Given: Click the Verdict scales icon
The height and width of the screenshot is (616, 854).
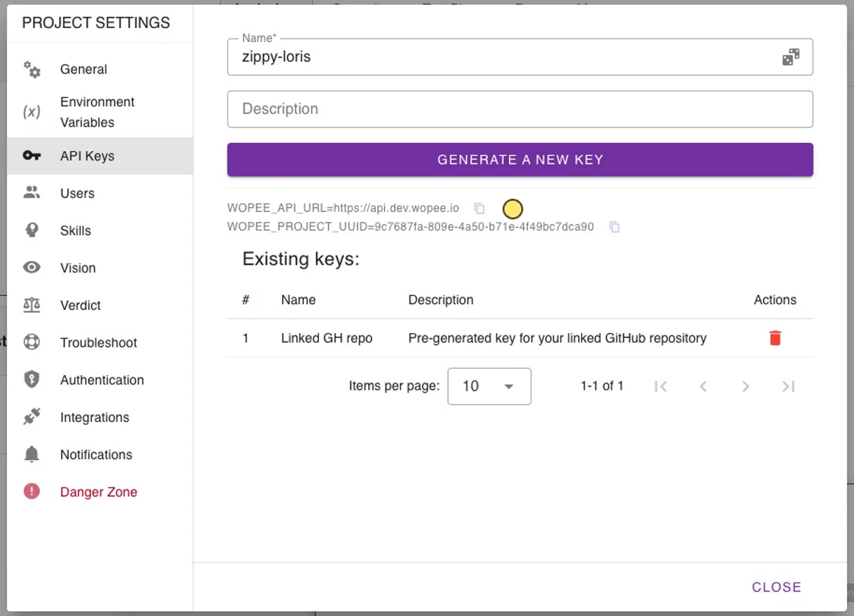Looking at the screenshot, I should coord(31,305).
